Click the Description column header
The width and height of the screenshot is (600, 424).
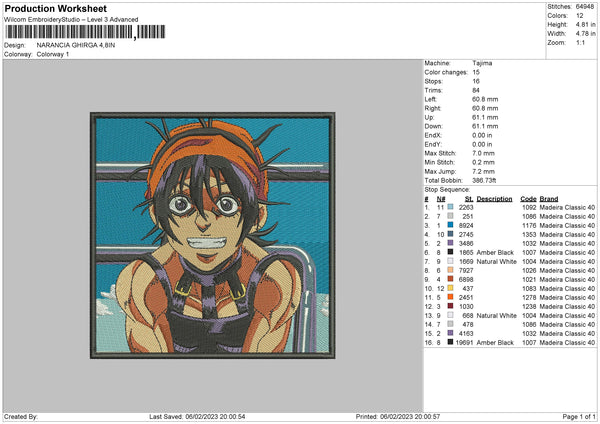point(494,199)
